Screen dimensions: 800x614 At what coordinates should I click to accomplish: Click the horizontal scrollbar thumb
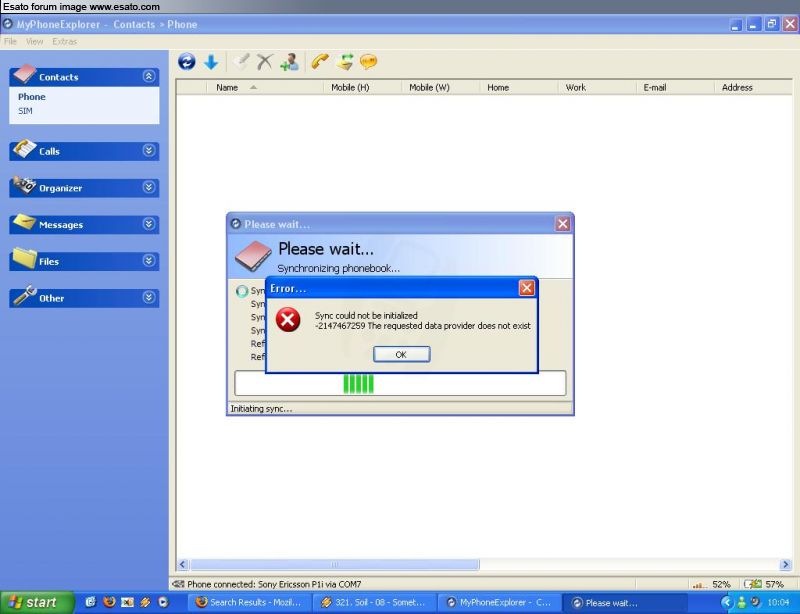(x=335, y=564)
